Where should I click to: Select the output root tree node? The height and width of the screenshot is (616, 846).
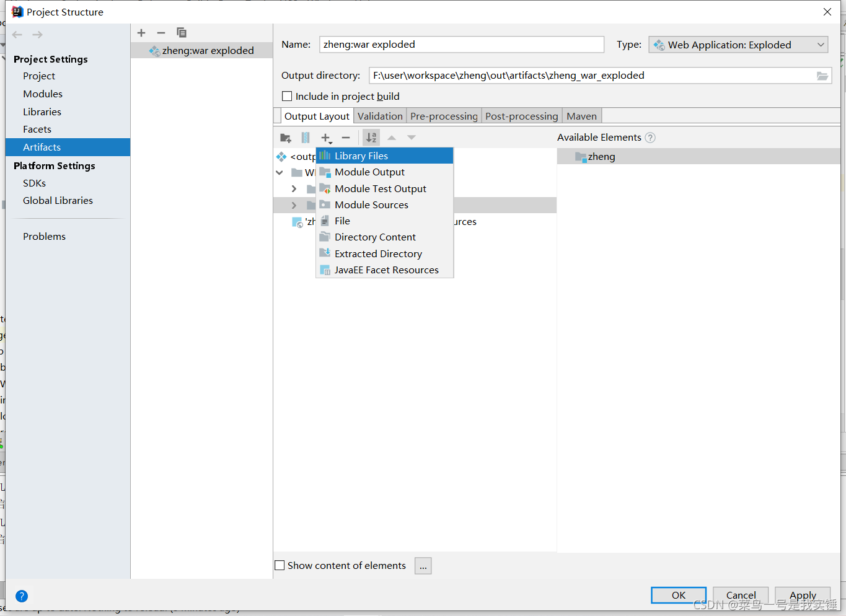(x=297, y=156)
